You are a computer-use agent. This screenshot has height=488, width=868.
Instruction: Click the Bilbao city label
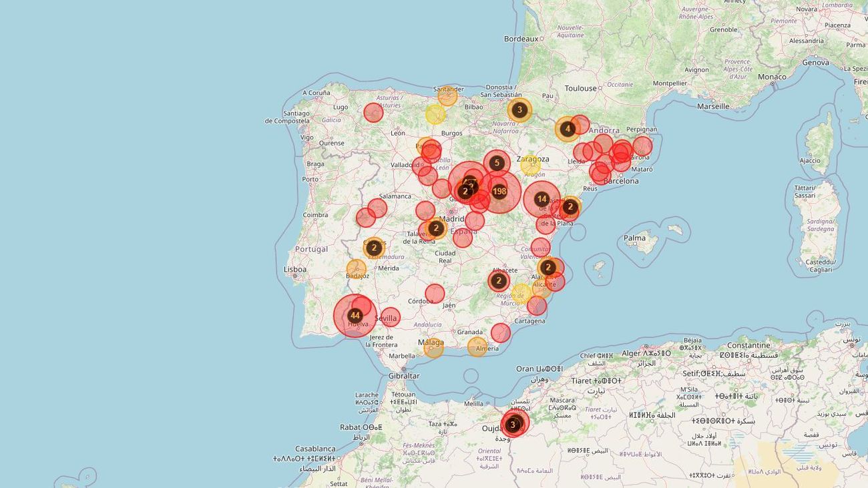(473, 107)
